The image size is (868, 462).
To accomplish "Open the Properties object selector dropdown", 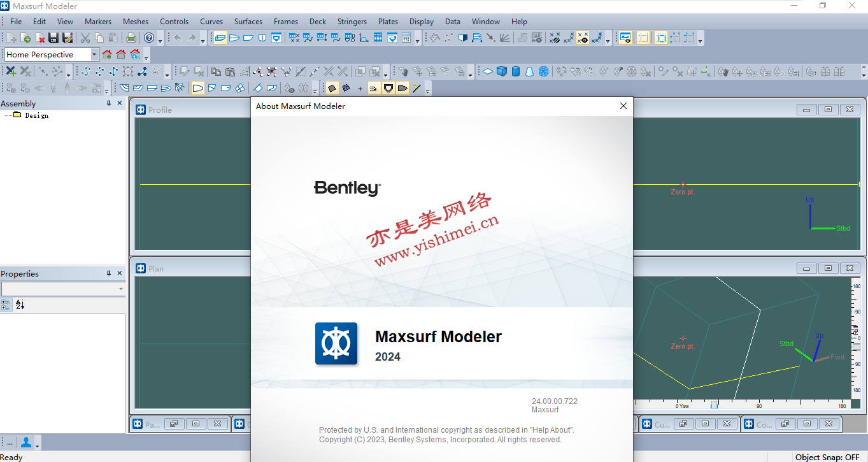I will click(x=121, y=289).
